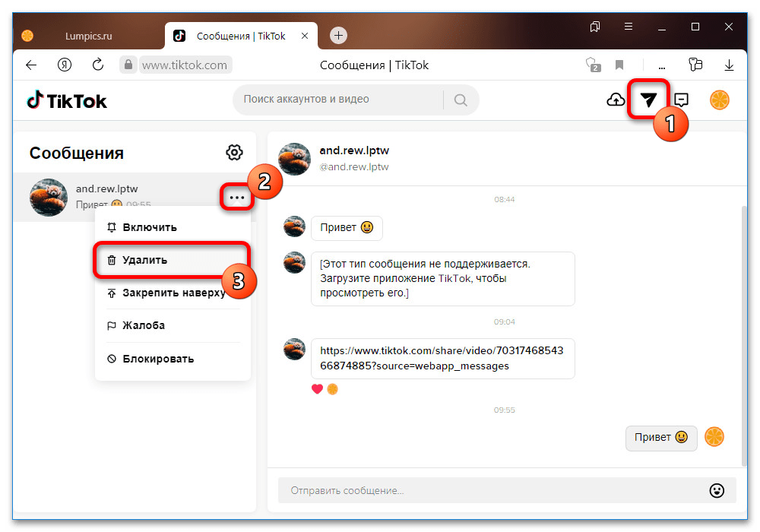Click the TikTok logo
Image resolution: width=760 pixels, height=532 pixels.
67,100
